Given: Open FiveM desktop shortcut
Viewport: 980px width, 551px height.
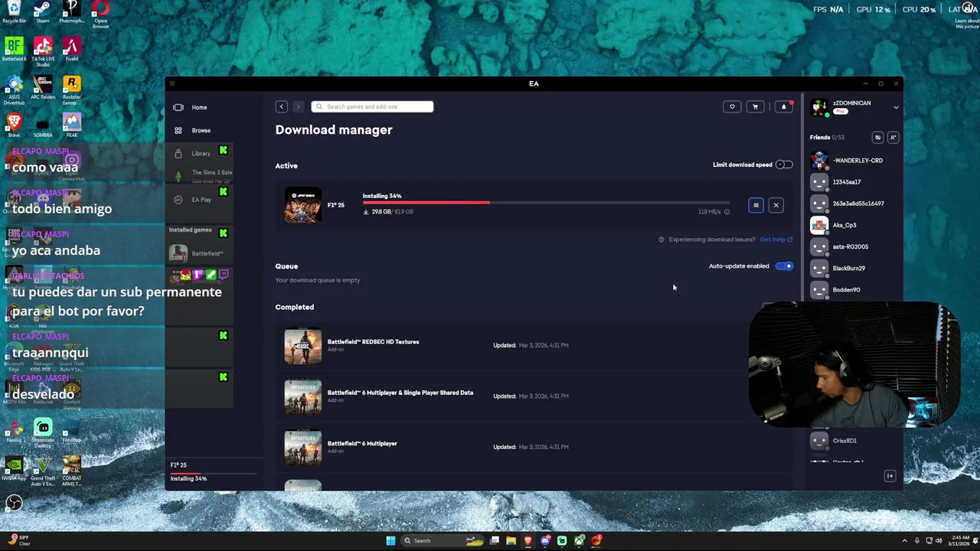Looking at the screenshot, I should pos(71,49).
